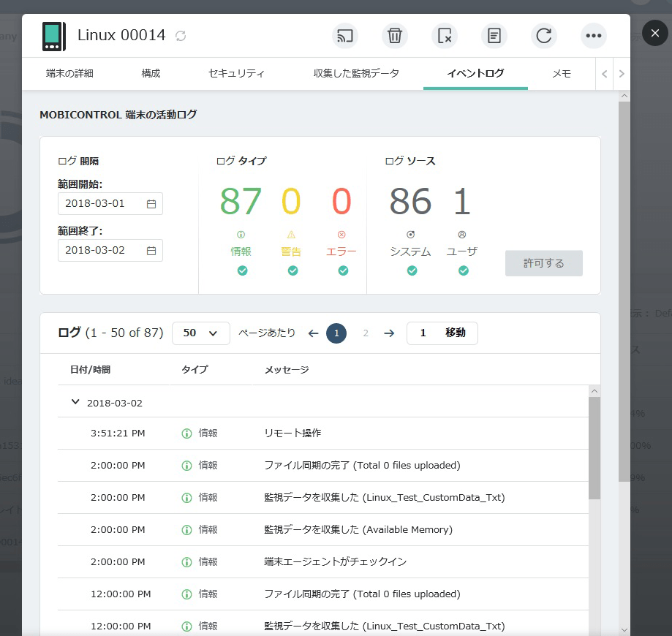Click the device wipe icon in the toolbar

tap(444, 35)
